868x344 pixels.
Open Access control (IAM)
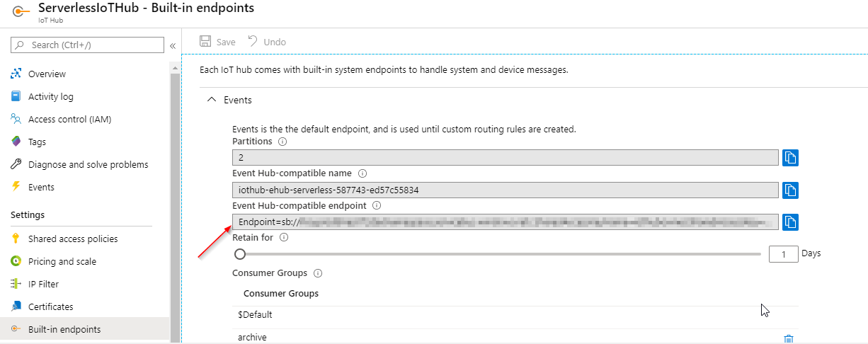click(x=69, y=119)
